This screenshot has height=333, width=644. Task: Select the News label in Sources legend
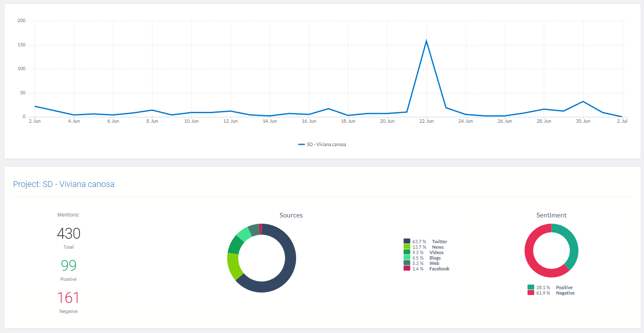[438, 247]
